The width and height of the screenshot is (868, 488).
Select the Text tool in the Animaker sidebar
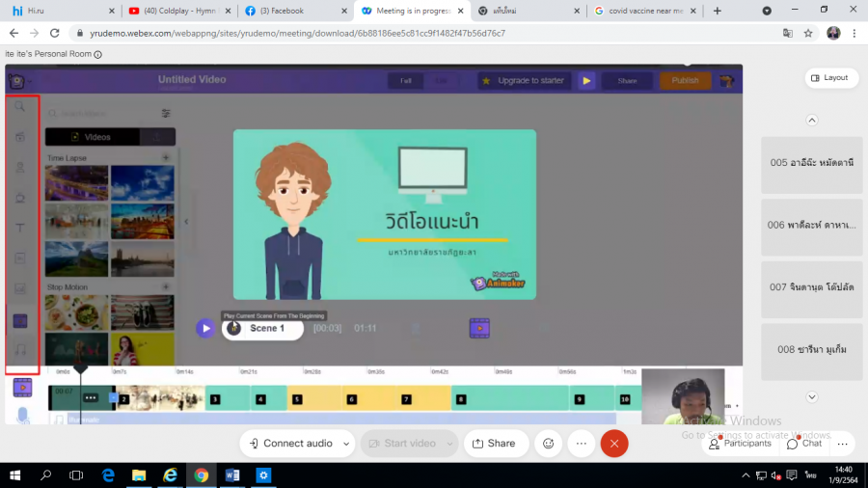point(21,228)
